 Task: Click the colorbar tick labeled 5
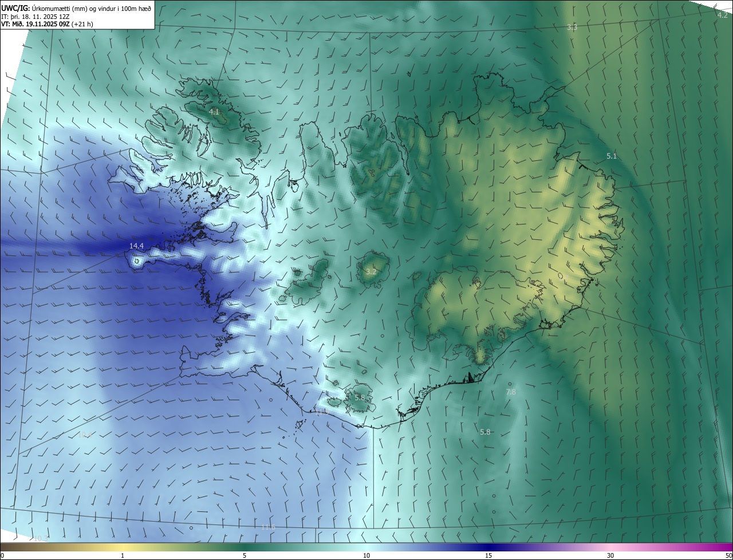pos(245,555)
